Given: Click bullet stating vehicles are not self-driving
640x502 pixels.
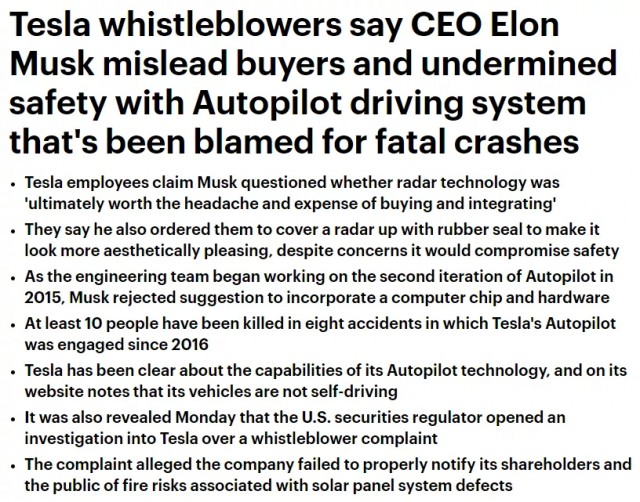Looking at the screenshot, I should point(326,381).
